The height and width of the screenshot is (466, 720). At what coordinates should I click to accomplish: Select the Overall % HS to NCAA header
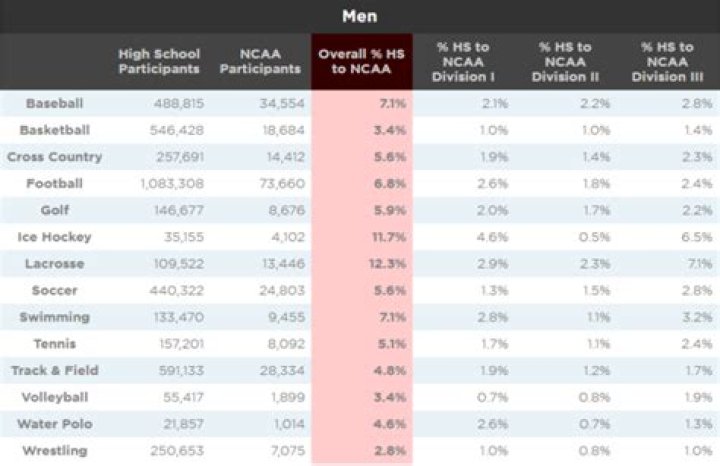[x=360, y=61]
